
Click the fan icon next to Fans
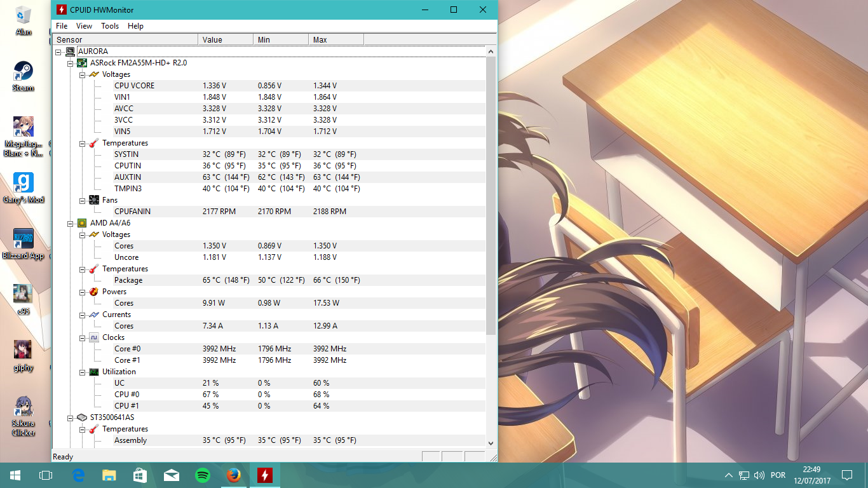click(94, 200)
